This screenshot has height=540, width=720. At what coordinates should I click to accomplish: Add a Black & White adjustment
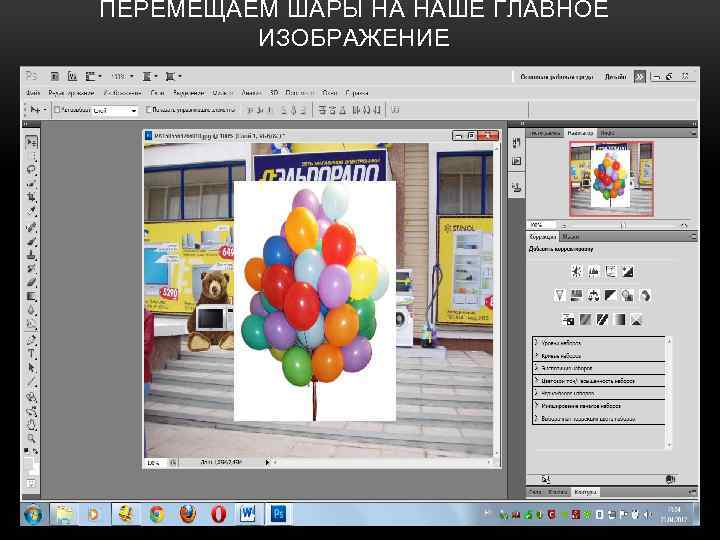pyautogui.click(x=610, y=296)
